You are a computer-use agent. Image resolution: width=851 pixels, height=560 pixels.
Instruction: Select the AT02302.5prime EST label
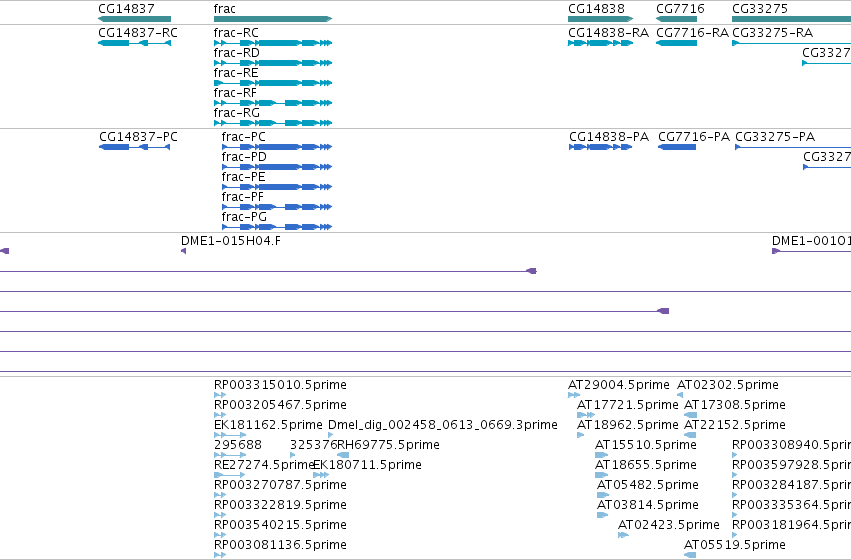coord(728,385)
